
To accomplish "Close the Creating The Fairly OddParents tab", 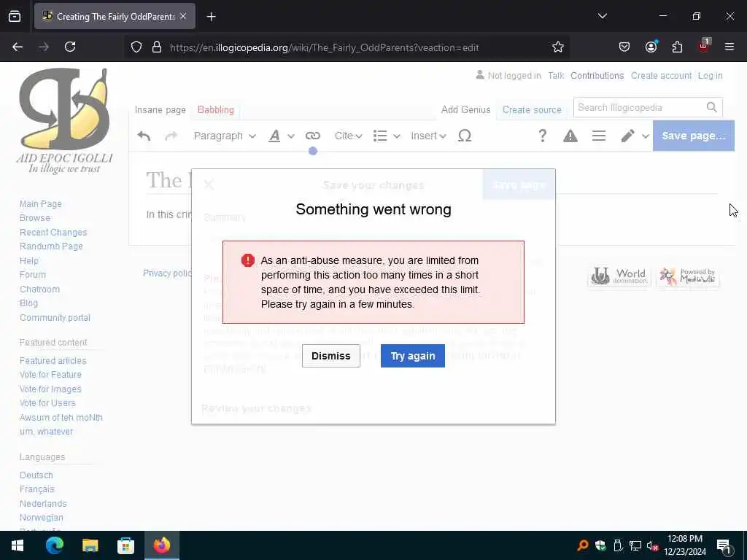I will click(183, 16).
